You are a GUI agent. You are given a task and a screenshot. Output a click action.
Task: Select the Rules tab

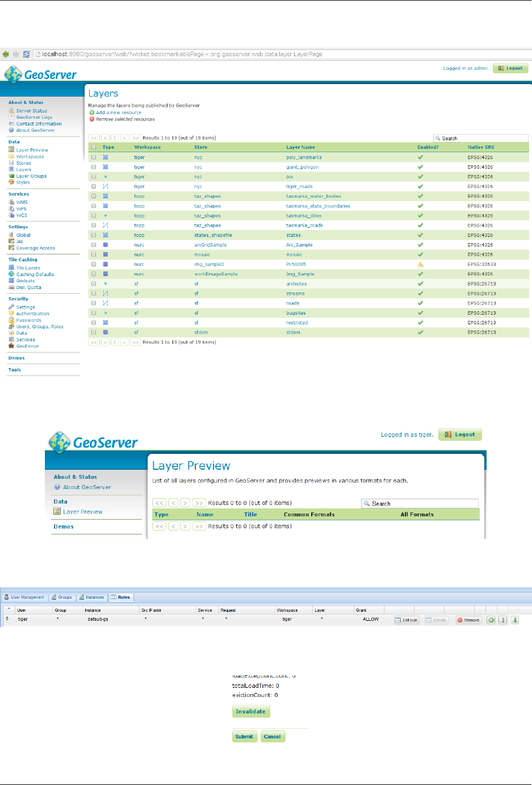(120, 597)
